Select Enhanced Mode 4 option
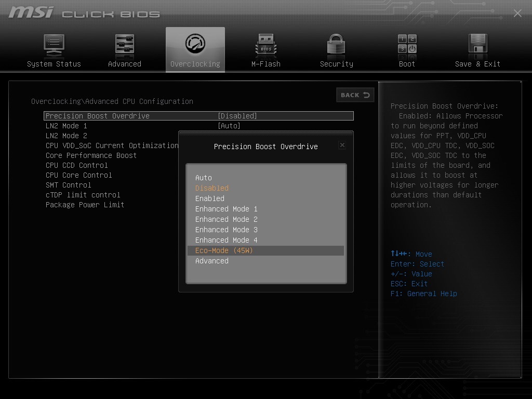The image size is (532, 399). 227,240
